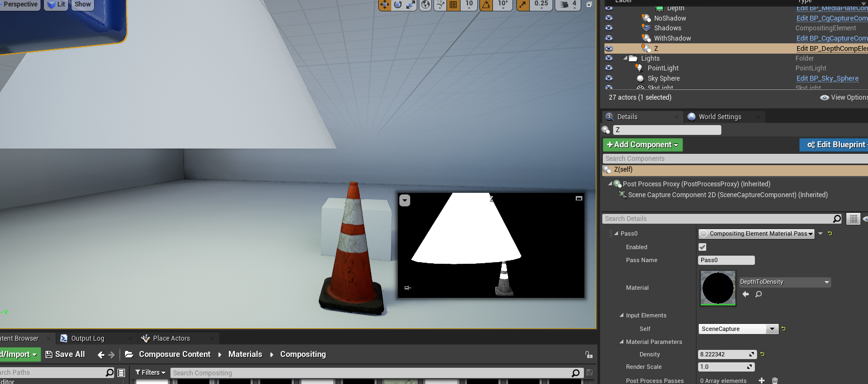This screenshot has width=868, height=384.
Task: Open surface snapping options
Action: click(440, 4)
